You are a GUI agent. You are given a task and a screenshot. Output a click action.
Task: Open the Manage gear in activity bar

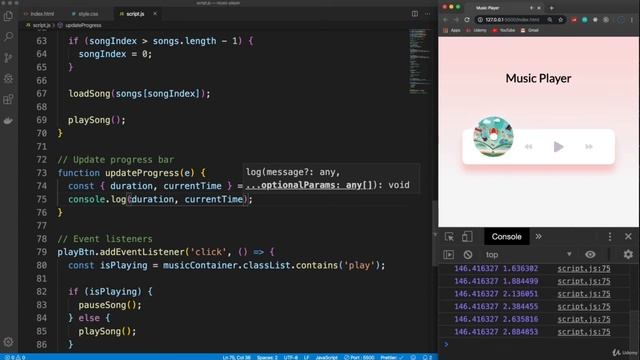click(x=8, y=342)
